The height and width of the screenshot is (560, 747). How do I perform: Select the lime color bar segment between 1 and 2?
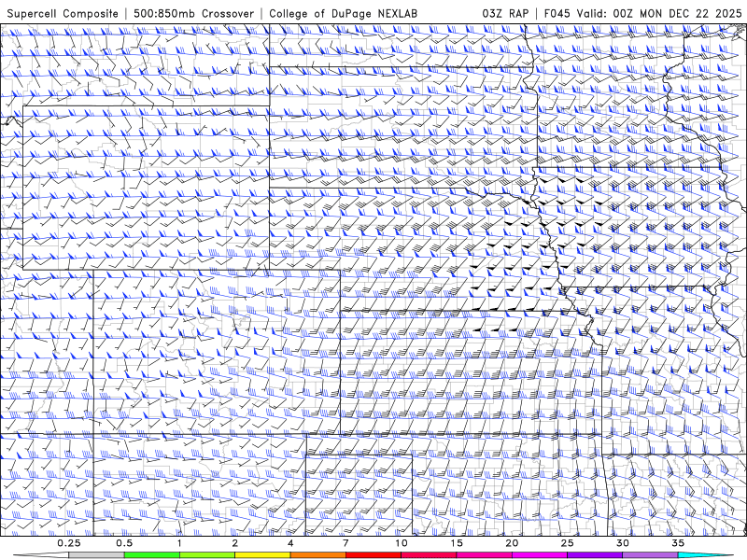click(x=207, y=555)
